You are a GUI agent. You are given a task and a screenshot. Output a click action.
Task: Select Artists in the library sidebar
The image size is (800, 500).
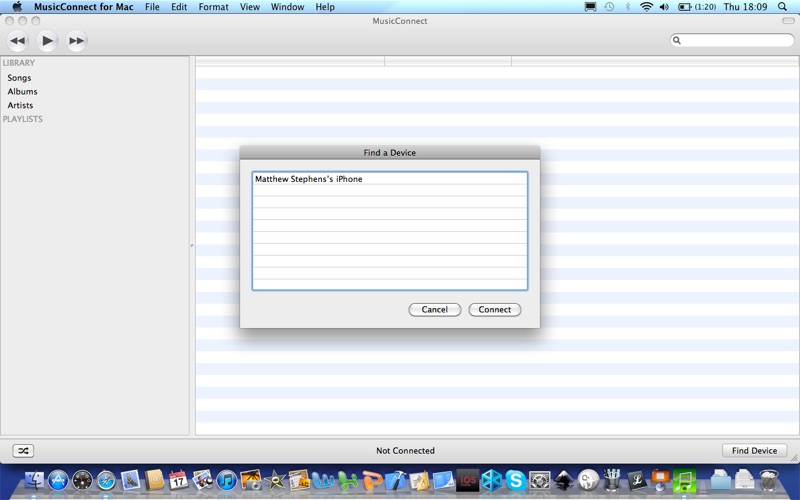click(x=20, y=105)
